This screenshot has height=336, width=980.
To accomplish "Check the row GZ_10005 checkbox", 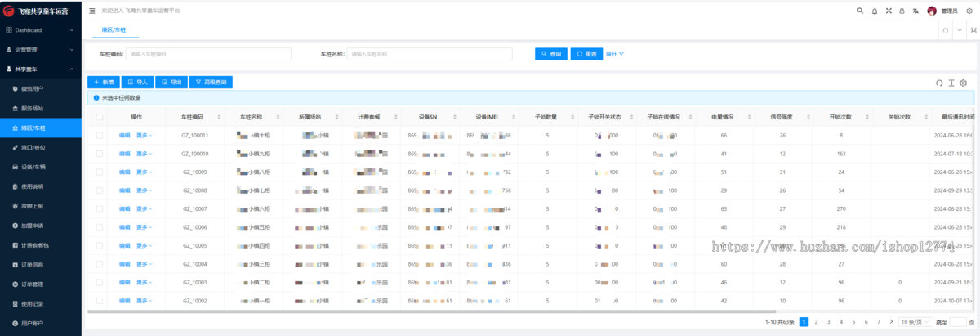I will 100,246.
